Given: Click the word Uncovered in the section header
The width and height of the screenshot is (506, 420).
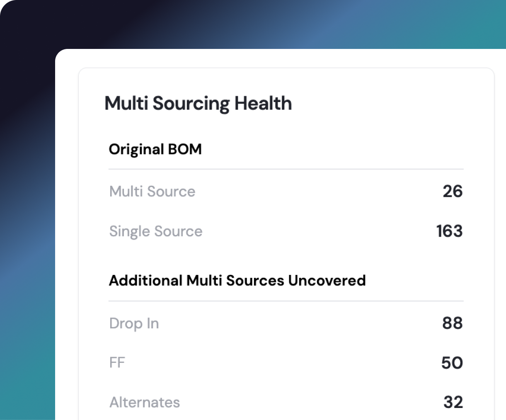Looking at the screenshot, I should pyautogui.click(x=327, y=281).
